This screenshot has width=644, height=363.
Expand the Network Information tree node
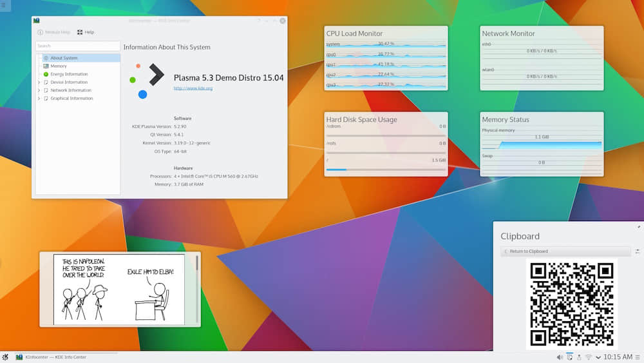(39, 90)
